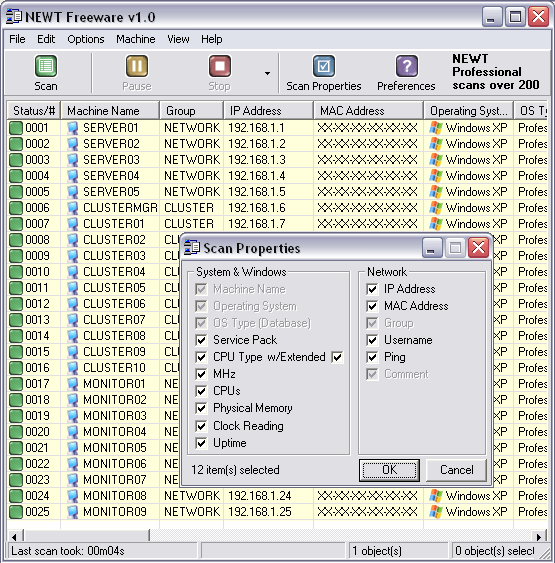Click the green status icon for row 0010
The width and height of the screenshot is (555, 563).
[x=16, y=272]
